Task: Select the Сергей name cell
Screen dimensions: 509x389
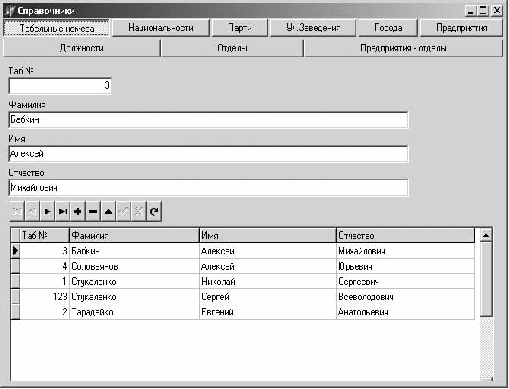Action: (x=268, y=297)
